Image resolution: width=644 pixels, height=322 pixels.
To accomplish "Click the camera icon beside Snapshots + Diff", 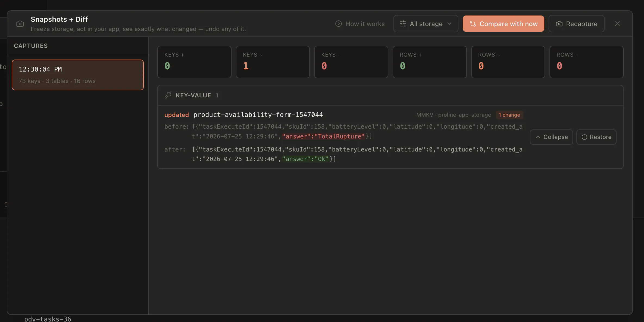I will (20, 24).
